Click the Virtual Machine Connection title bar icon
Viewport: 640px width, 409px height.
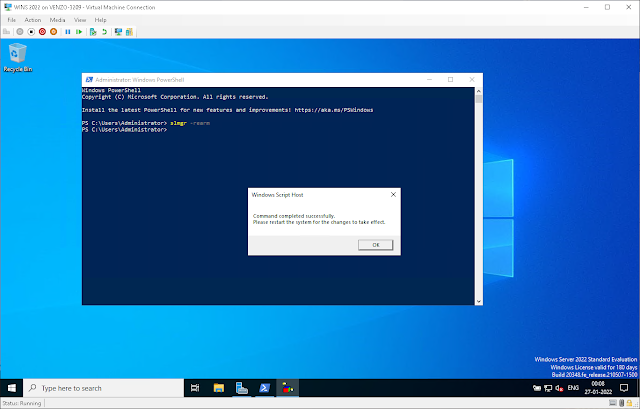pos(8,7)
